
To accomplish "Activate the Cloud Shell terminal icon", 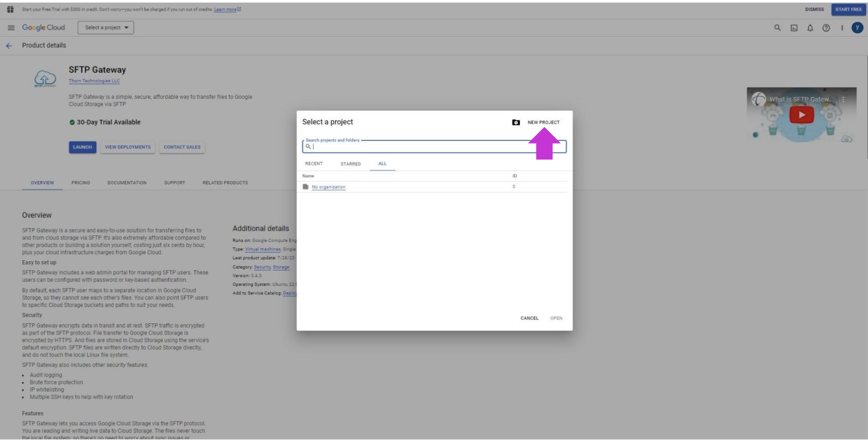I will pyautogui.click(x=794, y=28).
